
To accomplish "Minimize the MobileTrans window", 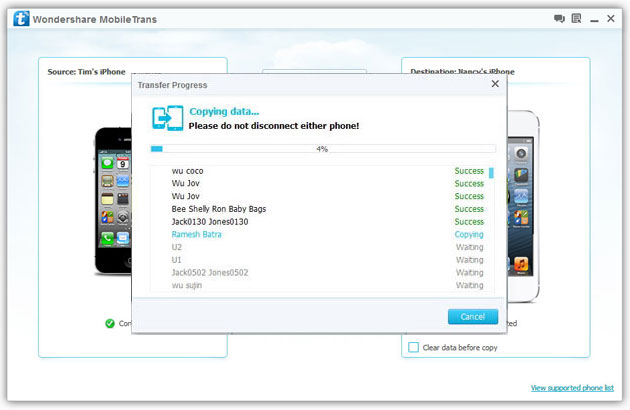I will [594, 20].
